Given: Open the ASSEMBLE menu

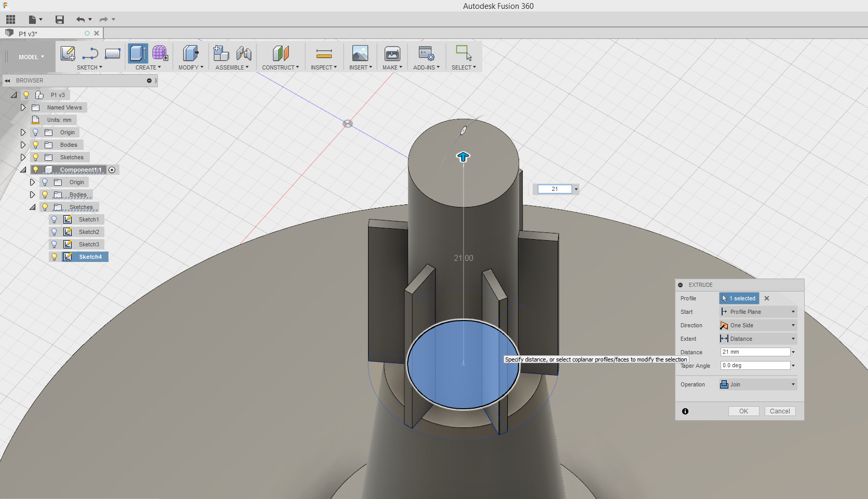Looking at the screenshot, I should 232,67.
